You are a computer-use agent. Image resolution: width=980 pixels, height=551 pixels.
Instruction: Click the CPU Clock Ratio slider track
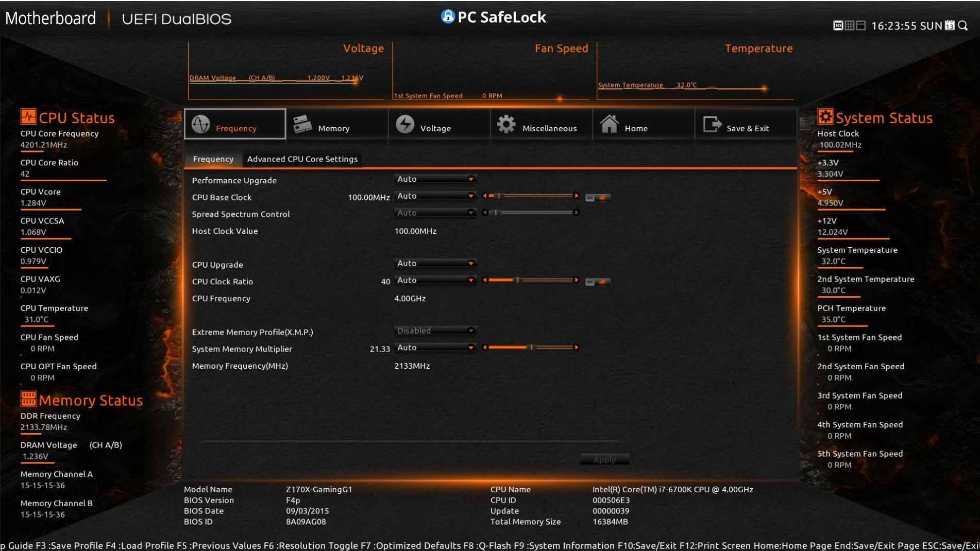coord(530,280)
